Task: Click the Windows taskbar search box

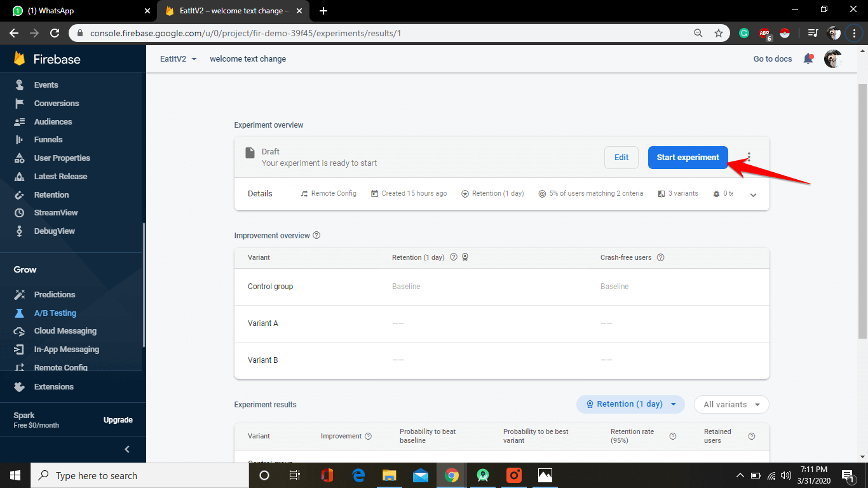Action: [140, 475]
